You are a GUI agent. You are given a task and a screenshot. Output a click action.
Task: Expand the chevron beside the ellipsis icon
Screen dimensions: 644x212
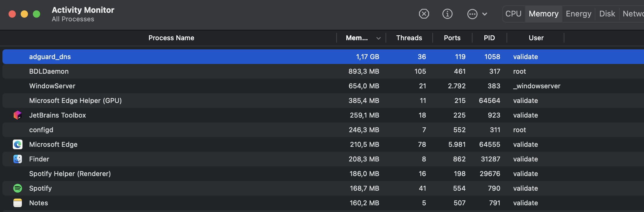click(x=485, y=14)
